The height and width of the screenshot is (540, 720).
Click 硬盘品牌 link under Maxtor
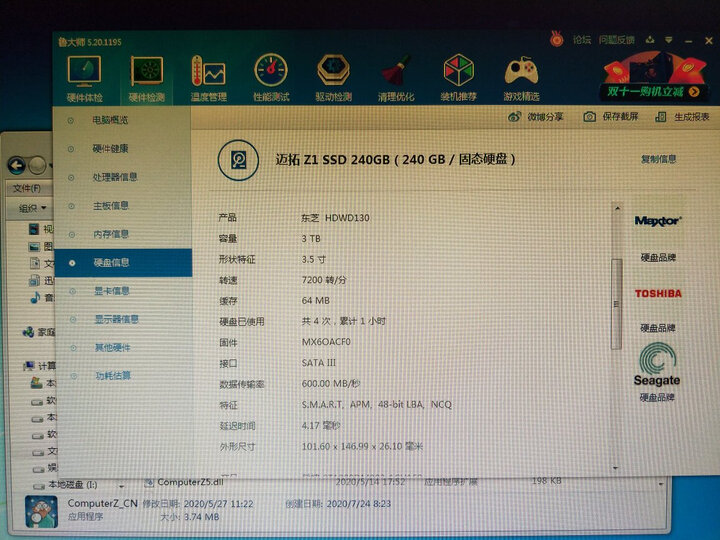[x=658, y=258]
